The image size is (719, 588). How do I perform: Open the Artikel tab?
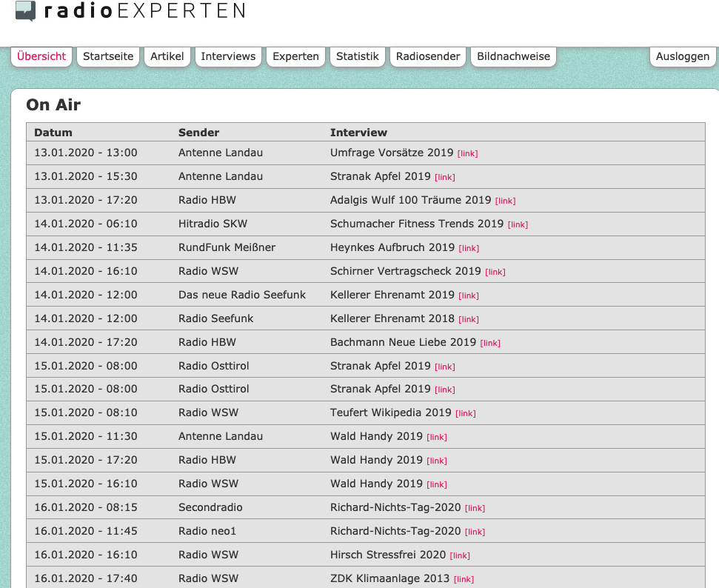point(167,56)
